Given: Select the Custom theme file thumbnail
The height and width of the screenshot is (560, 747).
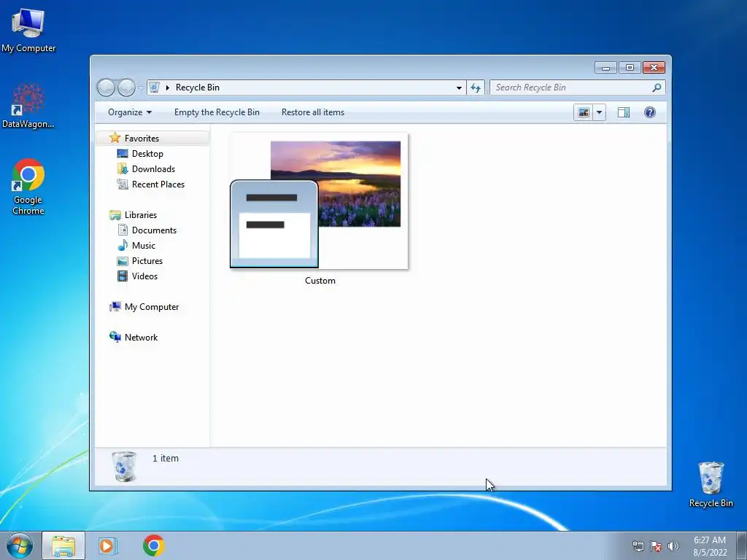Looking at the screenshot, I should tap(320, 201).
